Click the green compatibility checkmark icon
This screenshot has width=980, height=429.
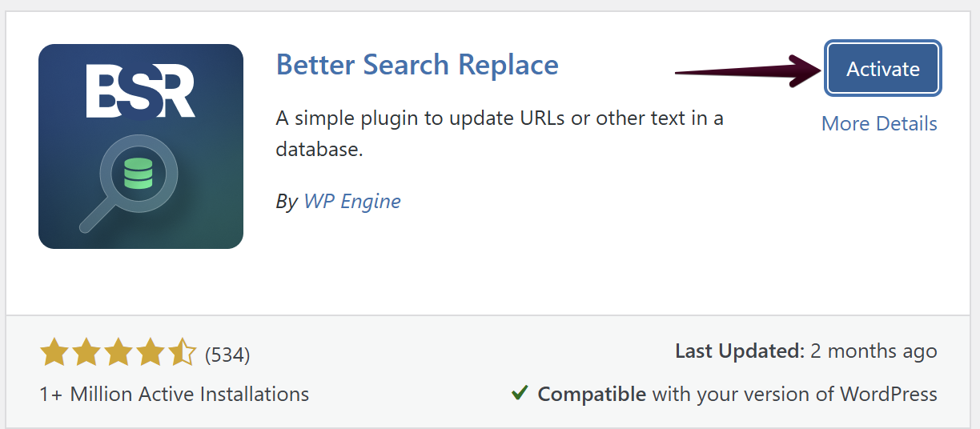click(520, 394)
